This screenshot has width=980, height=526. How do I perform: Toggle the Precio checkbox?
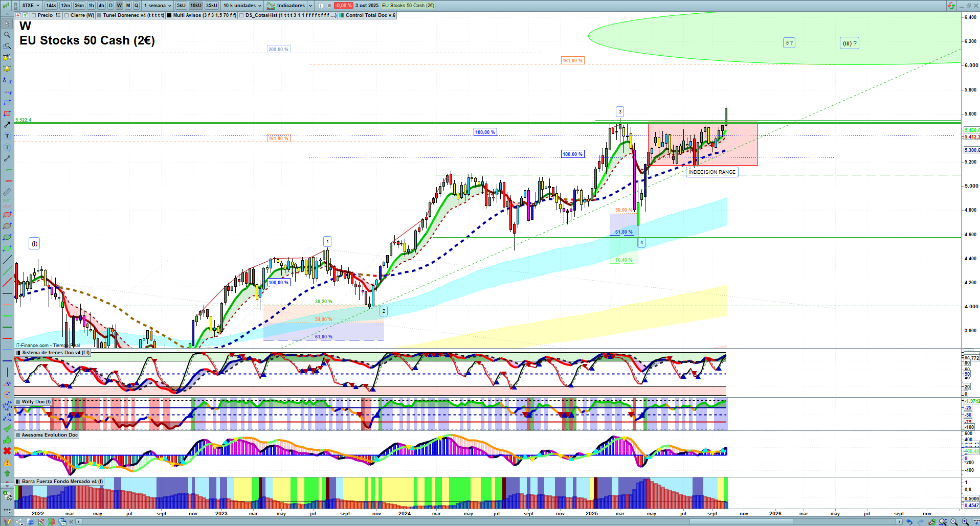click(x=34, y=15)
